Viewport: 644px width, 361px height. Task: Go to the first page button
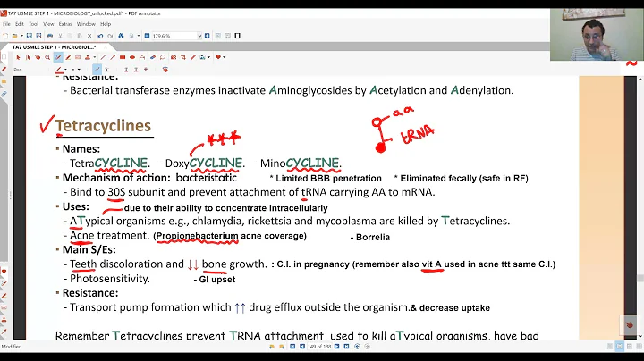(x=292, y=347)
